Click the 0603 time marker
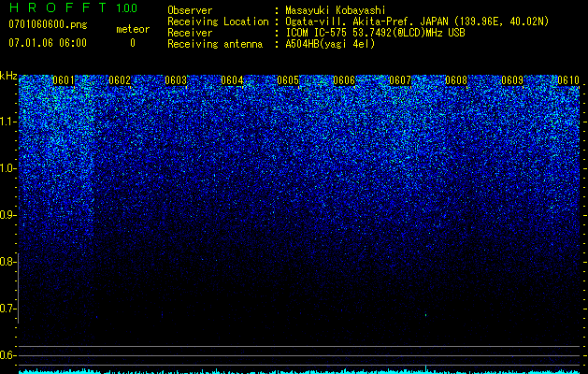Image resolution: width=588 pixels, height=374 pixels. [176, 80]
